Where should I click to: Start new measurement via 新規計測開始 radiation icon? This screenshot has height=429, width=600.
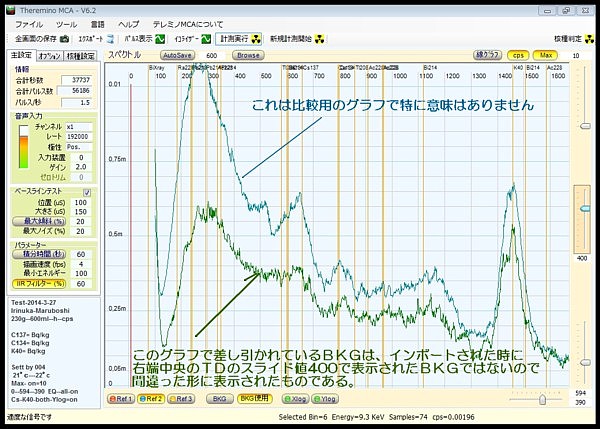pyautogui.click(x=320, y=39)
